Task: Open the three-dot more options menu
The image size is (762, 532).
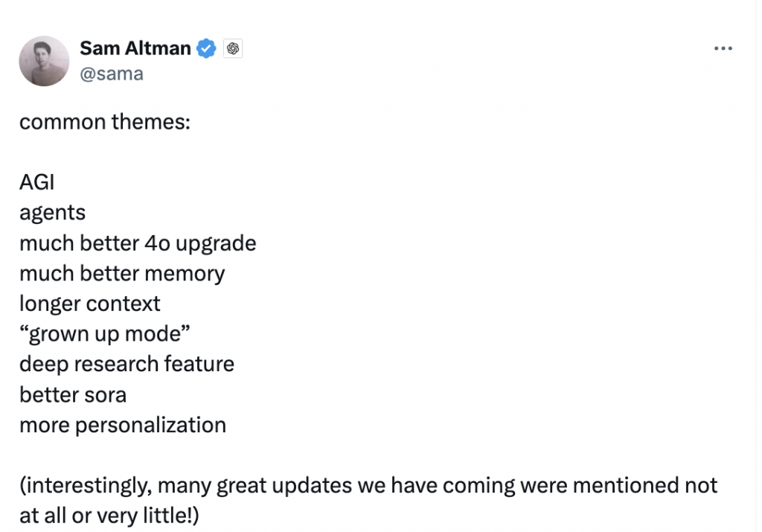Action: point(723,48)
